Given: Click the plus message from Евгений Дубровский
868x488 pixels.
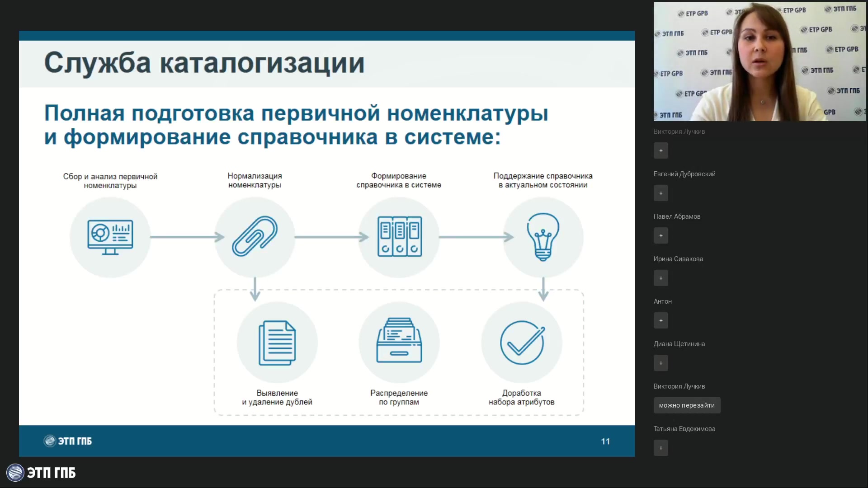Looking at the screenshot, I should (660, 193).
